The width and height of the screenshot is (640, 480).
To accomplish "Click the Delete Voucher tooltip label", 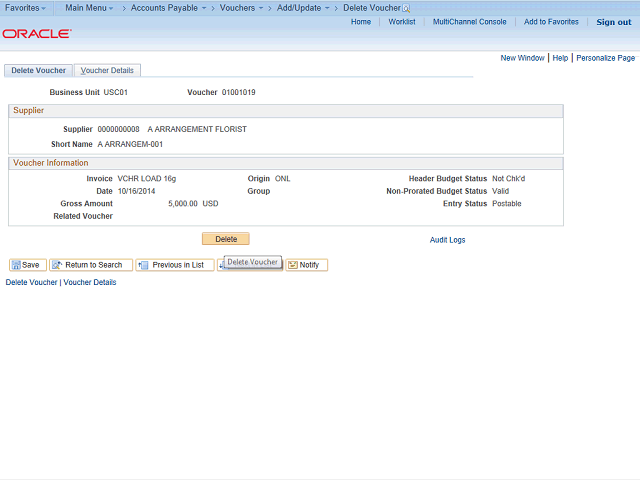I will point(253,262).
